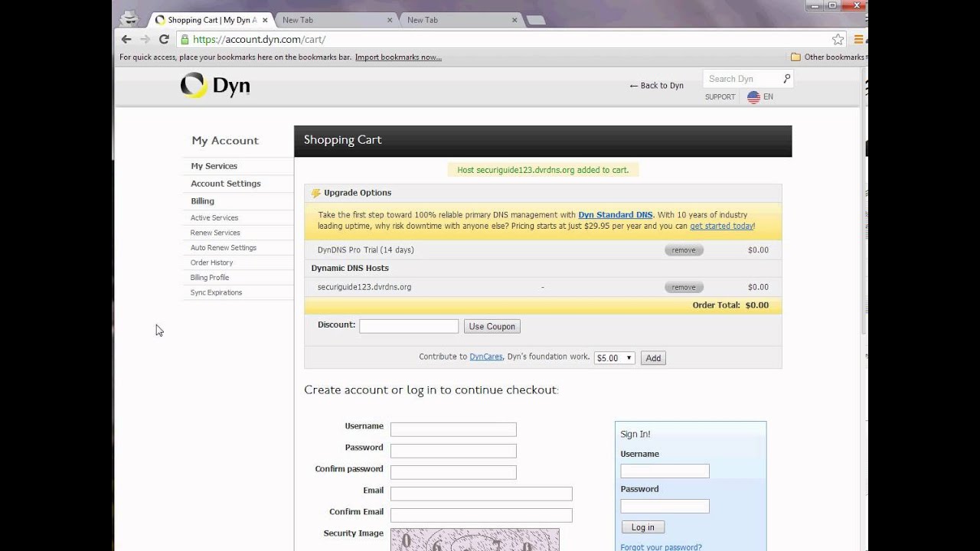Open My Services menu item

tap(214, 166)
